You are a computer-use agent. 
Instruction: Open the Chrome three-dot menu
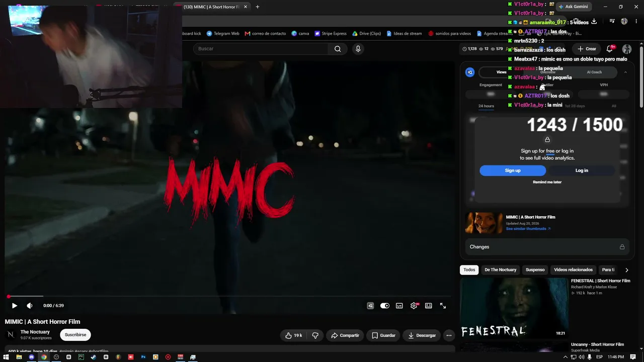click(x=637, y=21)
